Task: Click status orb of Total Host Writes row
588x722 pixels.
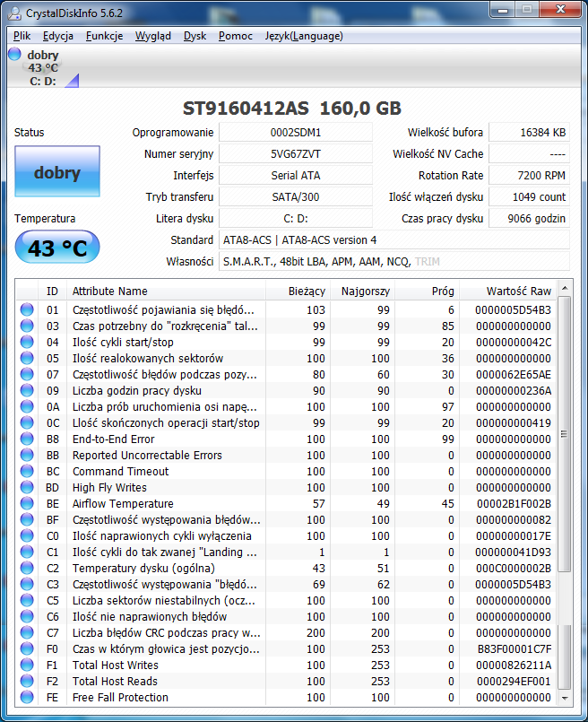Action: (x=27, y=665)
